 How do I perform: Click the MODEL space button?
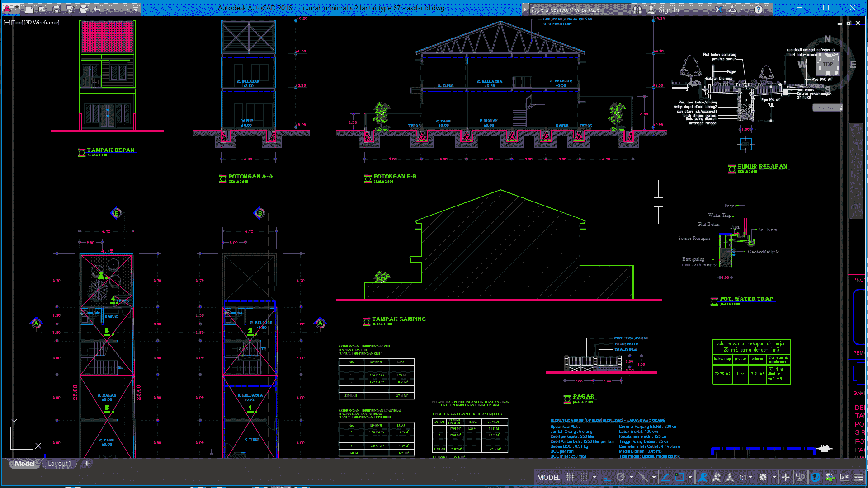pyautogui.click(x=548, y=477)
